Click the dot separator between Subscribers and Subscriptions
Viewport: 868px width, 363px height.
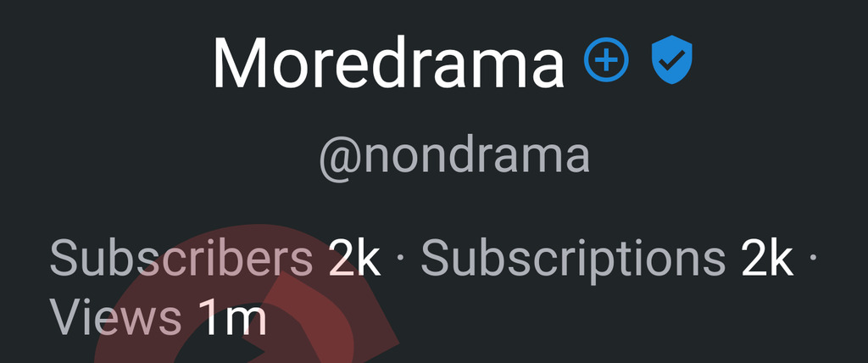[x=401, y=260]
